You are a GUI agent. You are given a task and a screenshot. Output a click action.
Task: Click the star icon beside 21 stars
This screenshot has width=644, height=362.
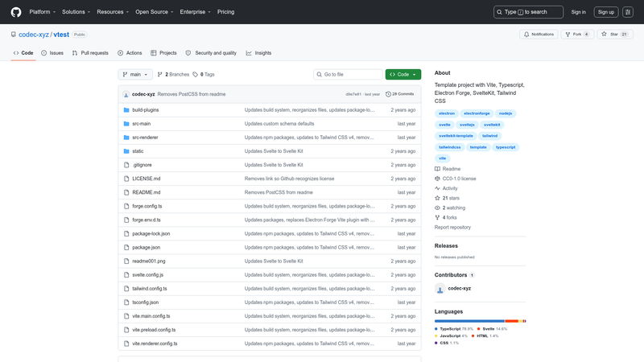coord(437,198)
